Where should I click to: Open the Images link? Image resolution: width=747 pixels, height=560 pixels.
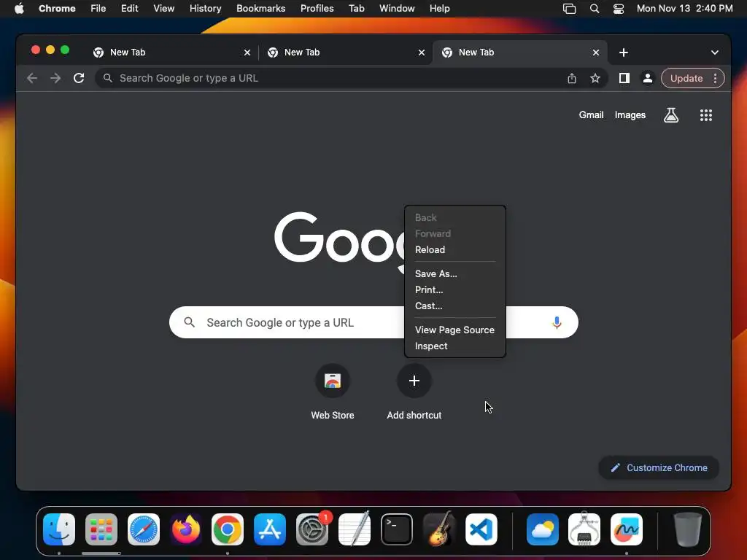630,114
